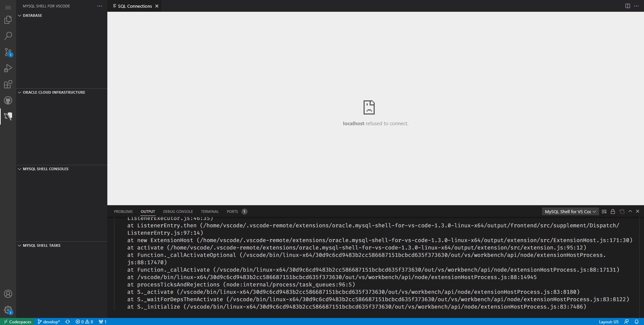The image size is (644, 325).
Task: Open the hamburger application menu
Action: (x=8, y=7)
